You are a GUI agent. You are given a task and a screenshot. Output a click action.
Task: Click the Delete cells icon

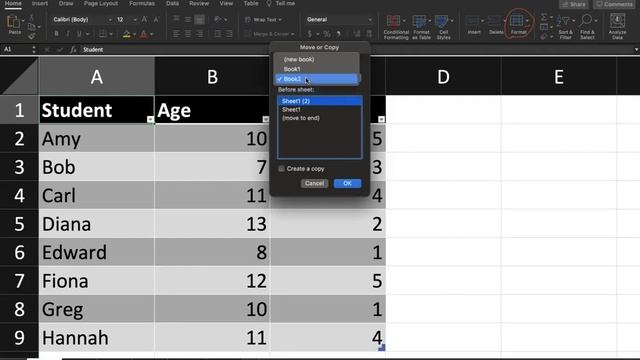(494, 21)
